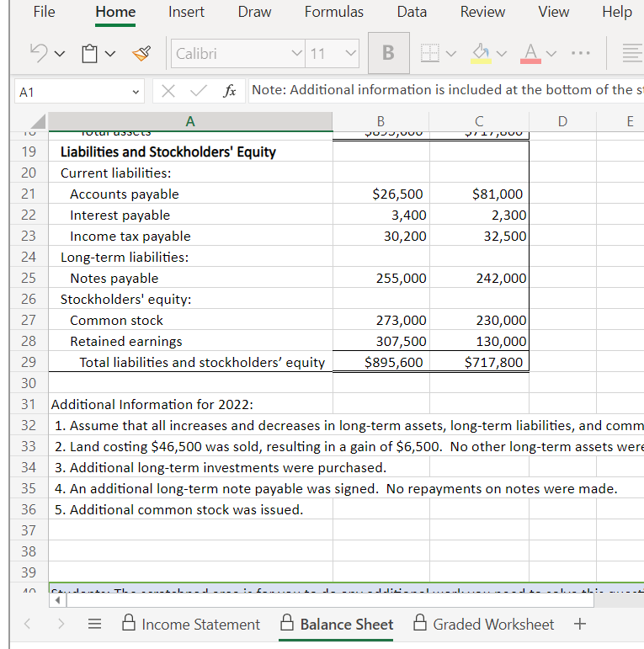Select column A header

pos(190,121)
